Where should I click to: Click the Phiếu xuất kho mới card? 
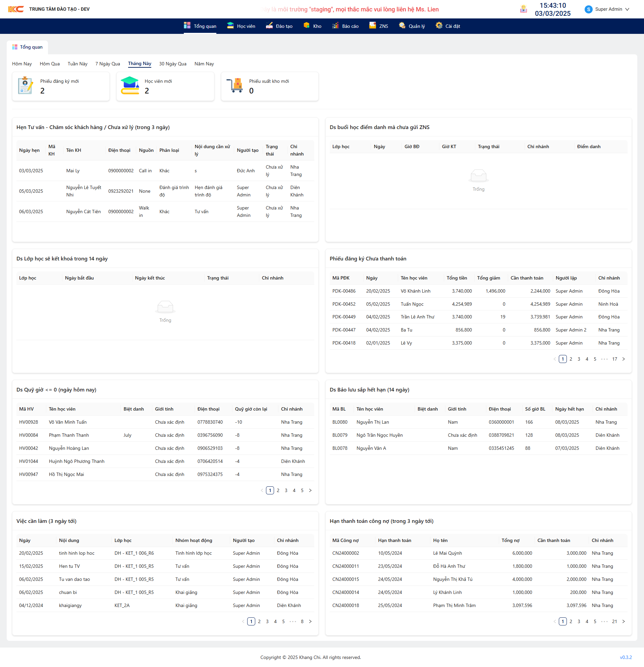270,86
